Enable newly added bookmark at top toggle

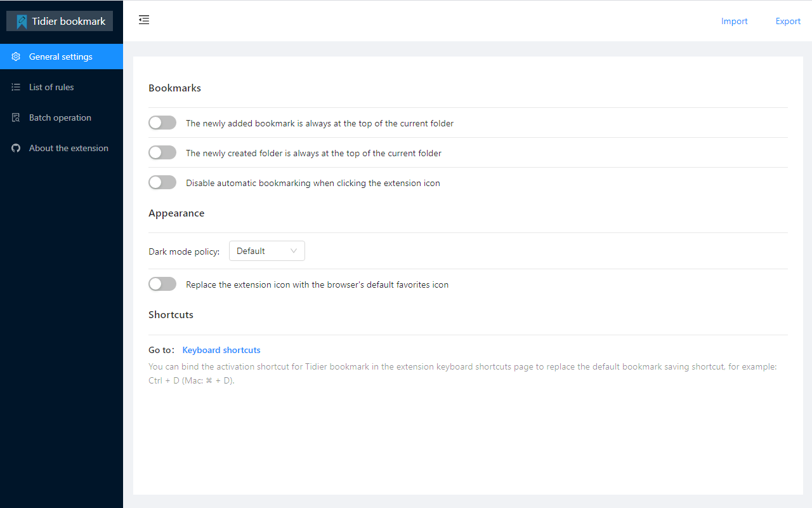coord(162,123)
